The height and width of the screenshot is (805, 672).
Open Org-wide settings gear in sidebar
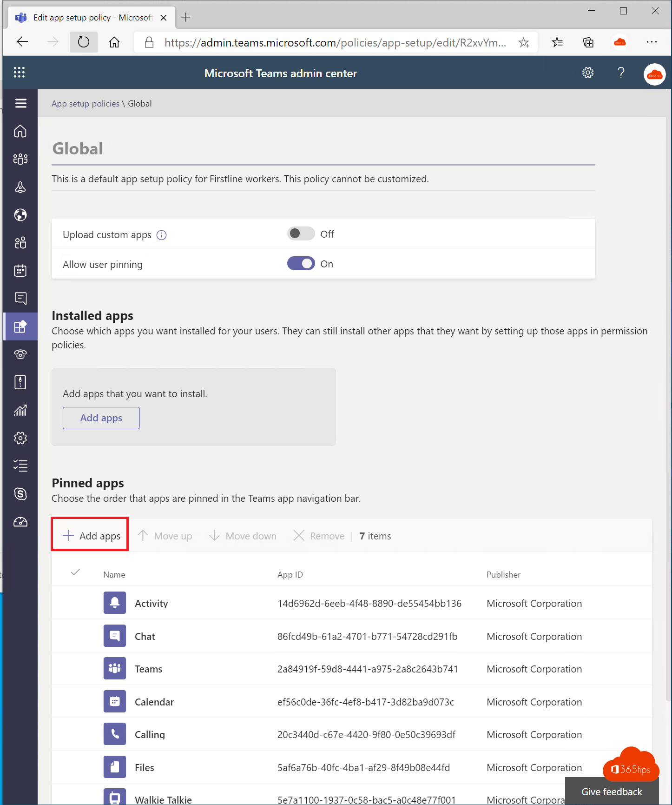point(20,438)
